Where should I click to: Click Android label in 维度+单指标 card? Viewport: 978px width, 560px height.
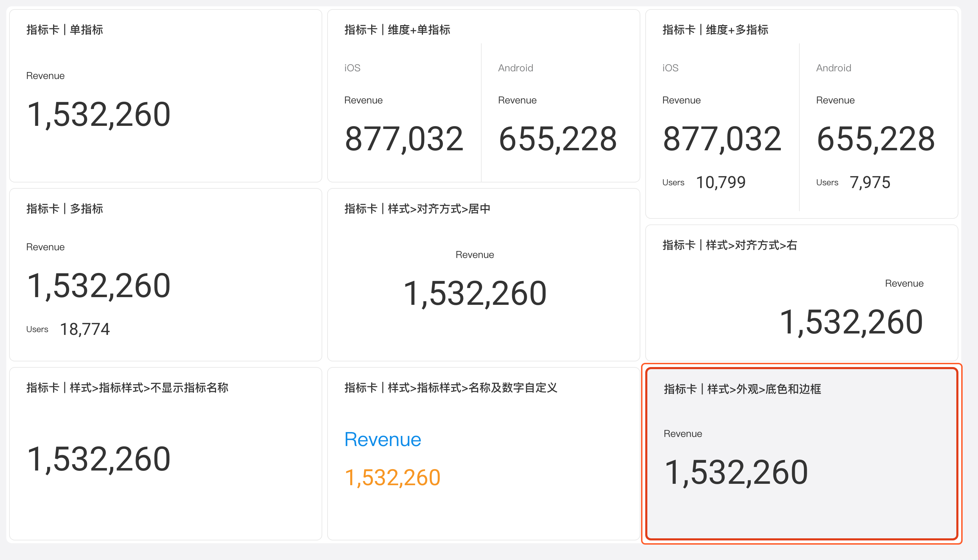pyautogui.click(x=516, y=68)
